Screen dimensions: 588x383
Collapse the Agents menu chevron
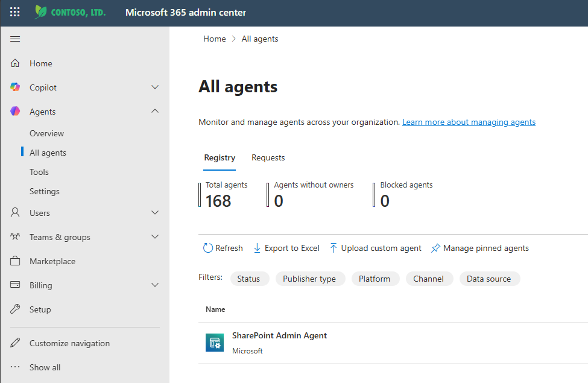coord(155,111)
